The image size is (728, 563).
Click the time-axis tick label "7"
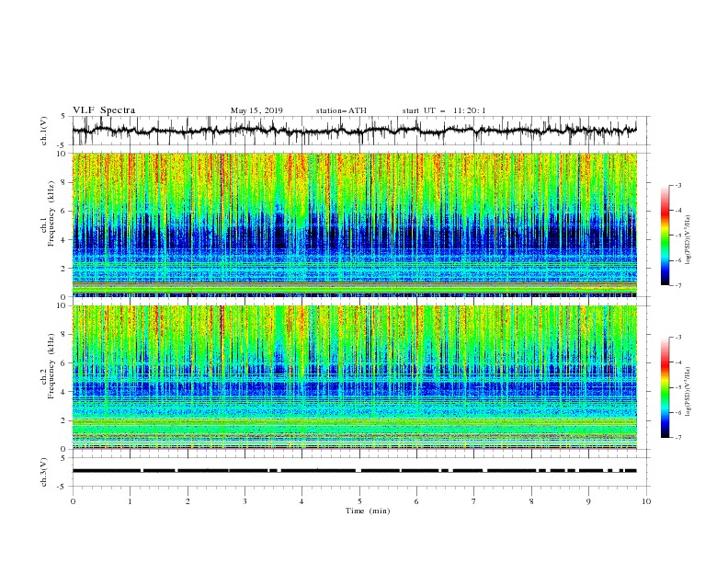coord(474,501)
